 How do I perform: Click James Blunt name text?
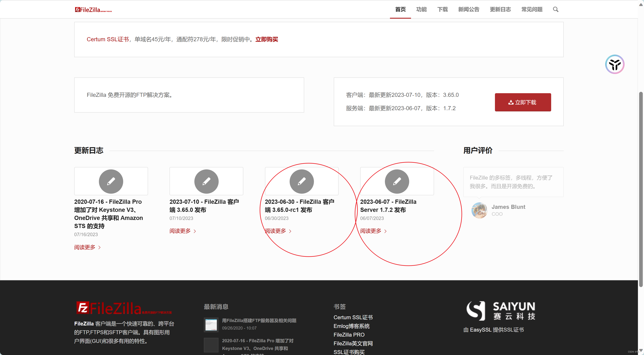click(508, 207)
